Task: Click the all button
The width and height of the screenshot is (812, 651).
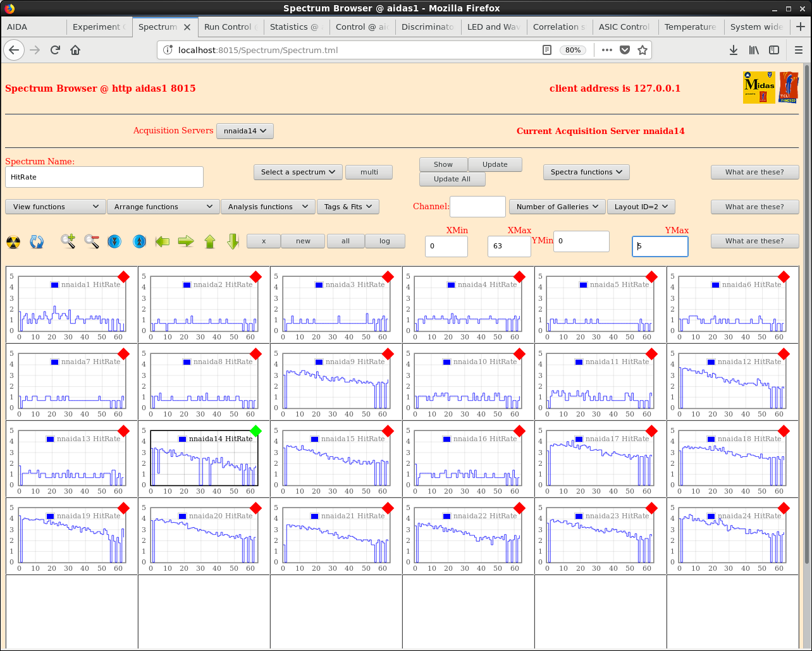Action: pos(346,241)
